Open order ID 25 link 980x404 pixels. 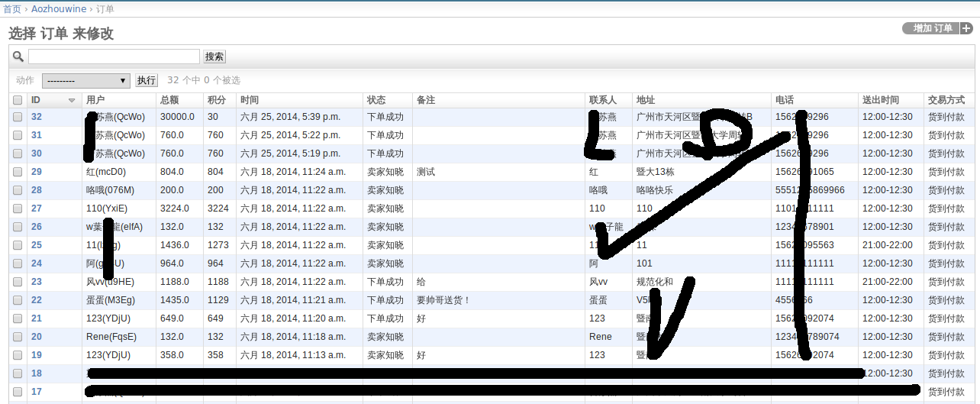(x=37, y=245)
